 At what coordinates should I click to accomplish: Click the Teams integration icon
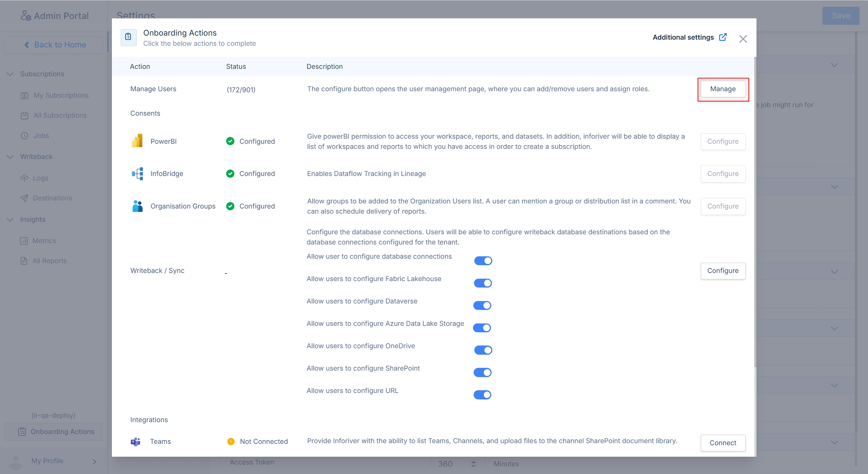136,442
